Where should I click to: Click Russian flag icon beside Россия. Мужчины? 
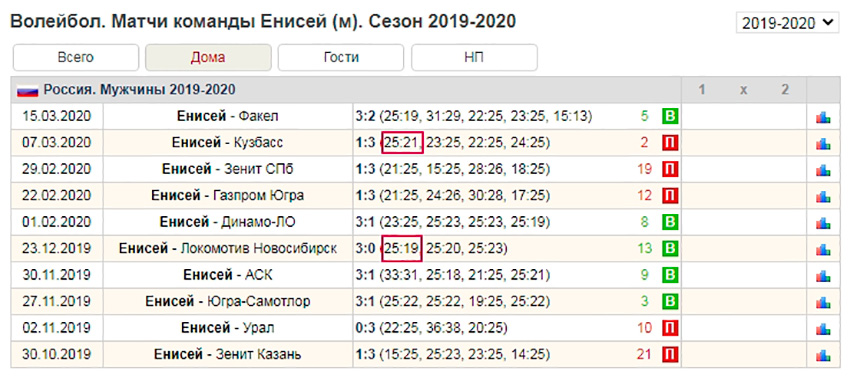pyautogui.click(x=27, y=91)
